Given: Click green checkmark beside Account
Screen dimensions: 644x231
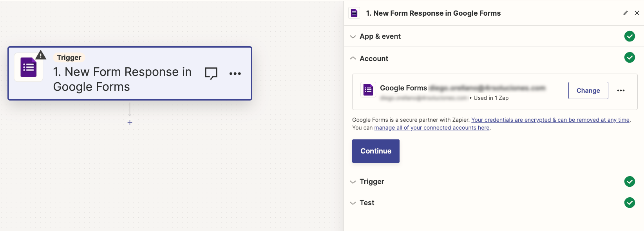Looking at the screenshot, I should tap(630, 58).
